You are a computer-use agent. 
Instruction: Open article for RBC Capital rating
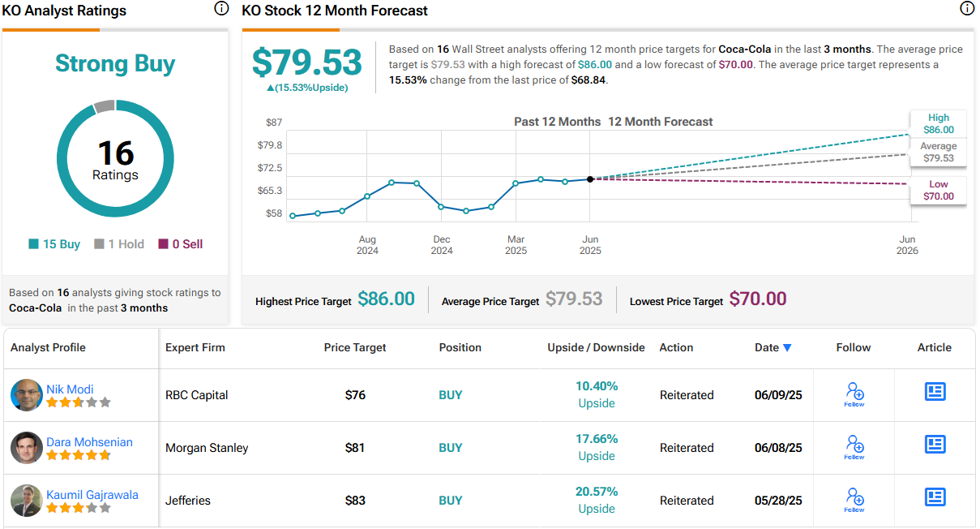click(x=935, y=392)
